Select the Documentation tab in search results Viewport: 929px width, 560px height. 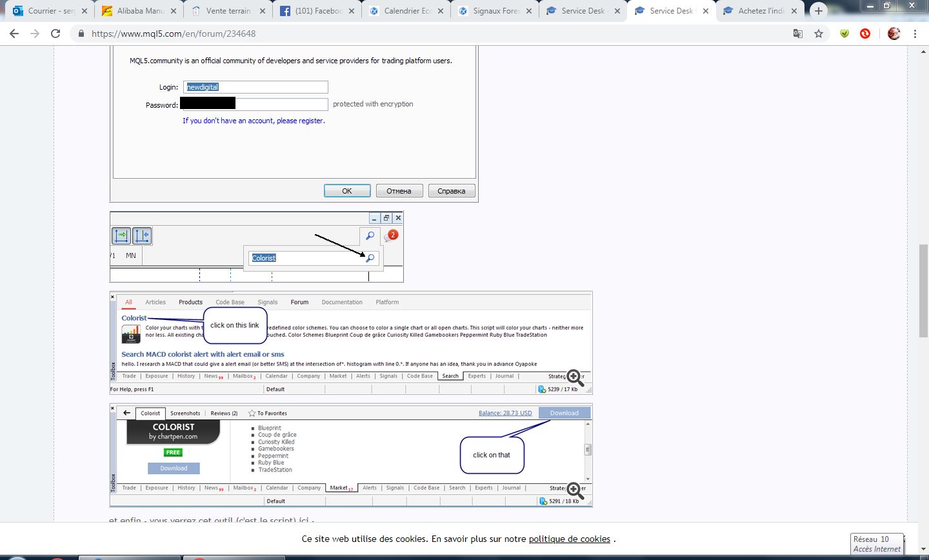click(342, 302)
